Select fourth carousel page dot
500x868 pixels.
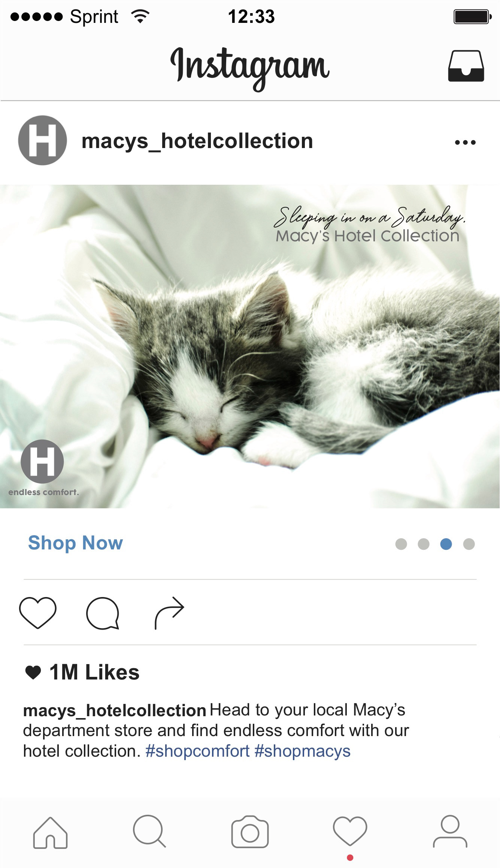[x=469, y=544]
